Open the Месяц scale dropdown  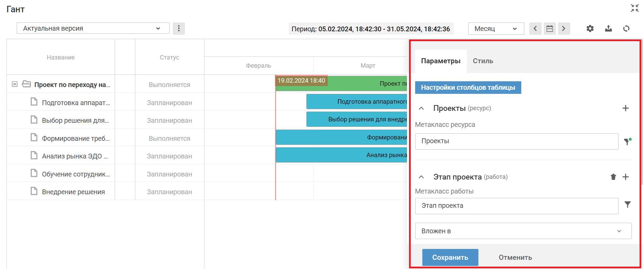point(496,29)
